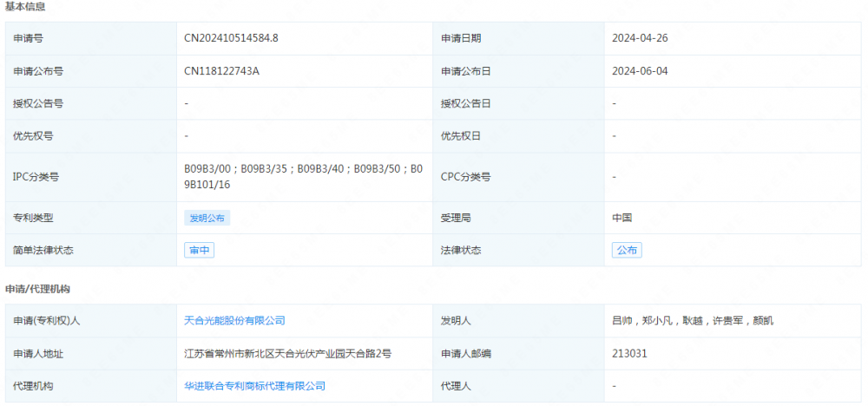This screenshot has height=406, width=868.
Task: Click the 授权公告日 field label
Action: (x=465, y=103)
